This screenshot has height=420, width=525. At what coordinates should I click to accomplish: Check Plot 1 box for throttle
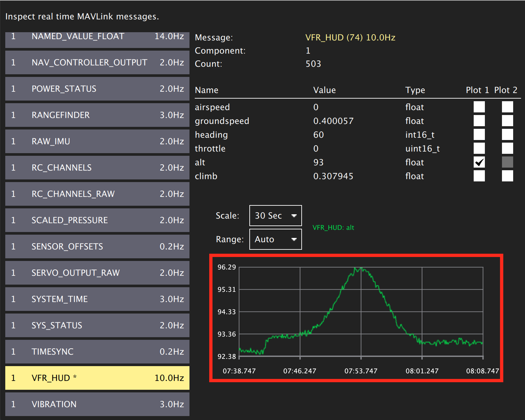479,149
